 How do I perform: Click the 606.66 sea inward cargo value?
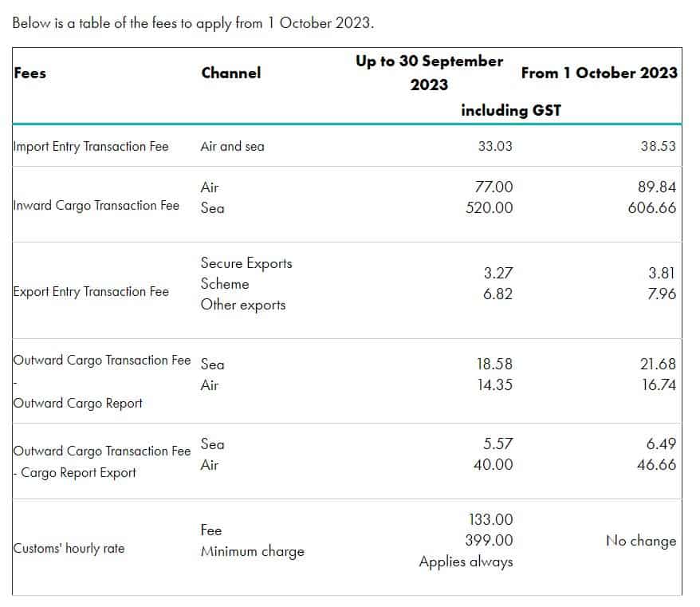click(652, 207)
